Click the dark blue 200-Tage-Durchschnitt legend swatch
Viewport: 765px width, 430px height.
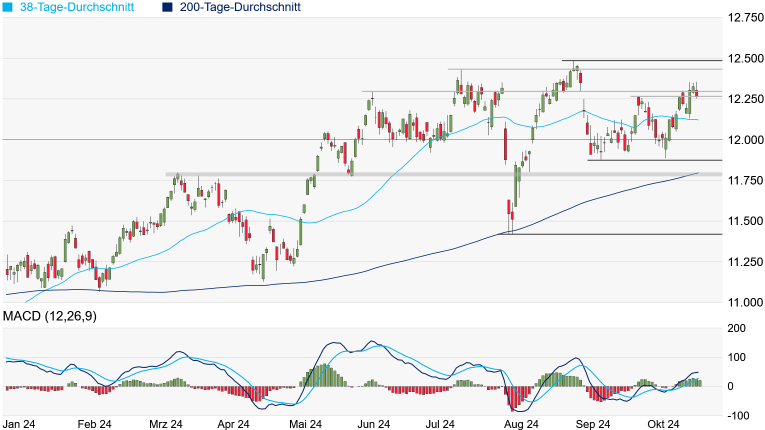pyautogui.click(x=167, y=7)
